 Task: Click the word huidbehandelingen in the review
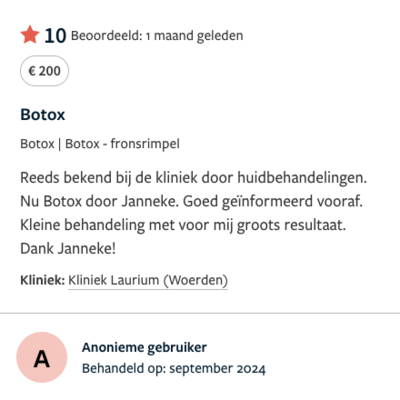(302, 178)
